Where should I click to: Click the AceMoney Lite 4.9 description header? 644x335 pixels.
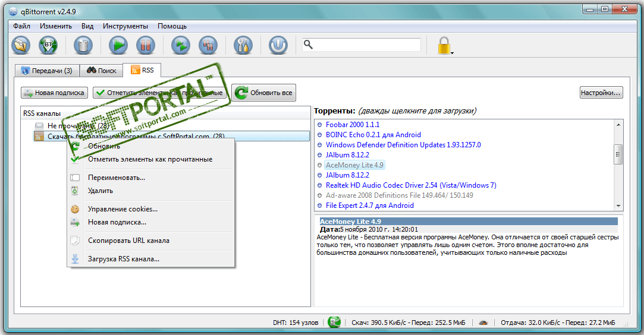coord(468,222)
